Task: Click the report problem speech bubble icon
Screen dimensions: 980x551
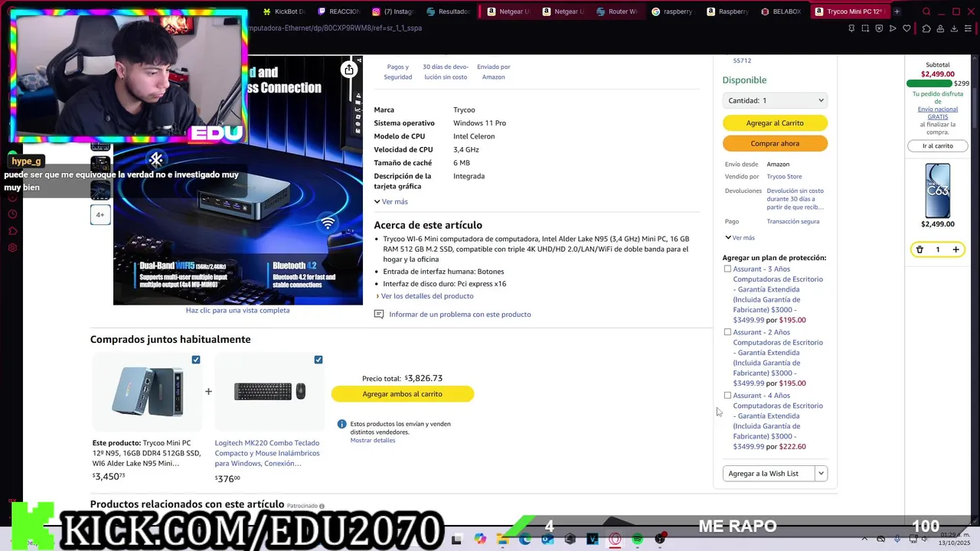Action: point(379,315)
